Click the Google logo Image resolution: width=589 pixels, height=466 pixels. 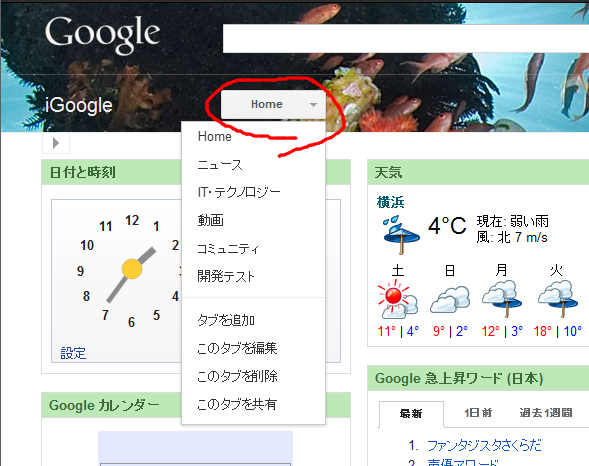pos(102,35)
